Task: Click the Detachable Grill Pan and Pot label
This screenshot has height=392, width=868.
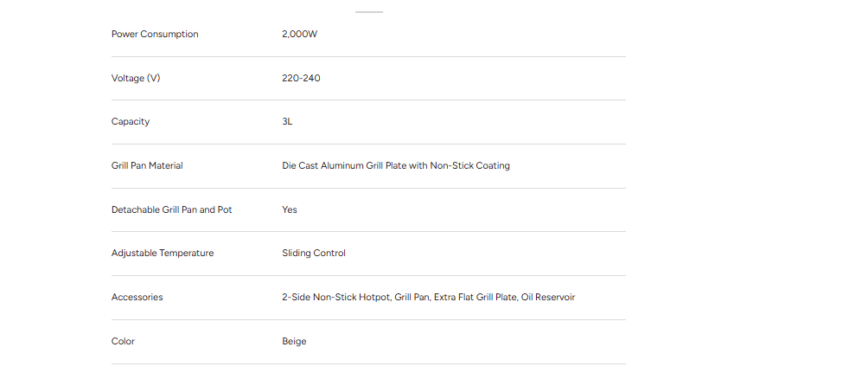Action: [x=171, y=209]
